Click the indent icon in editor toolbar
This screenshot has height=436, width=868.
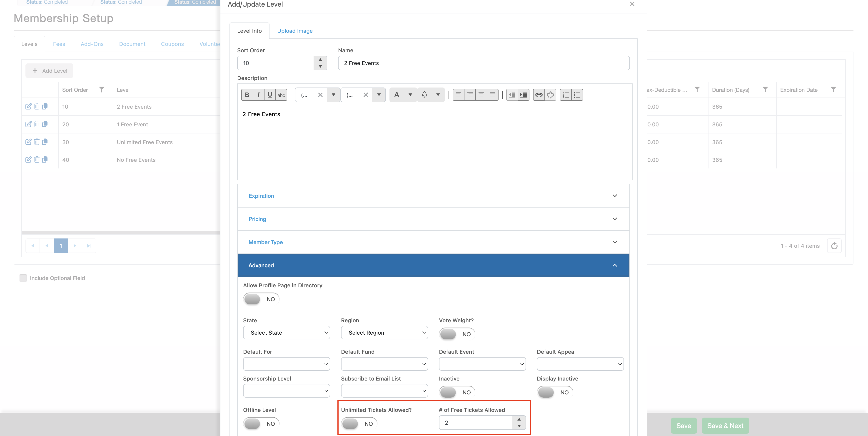point(523,95)
